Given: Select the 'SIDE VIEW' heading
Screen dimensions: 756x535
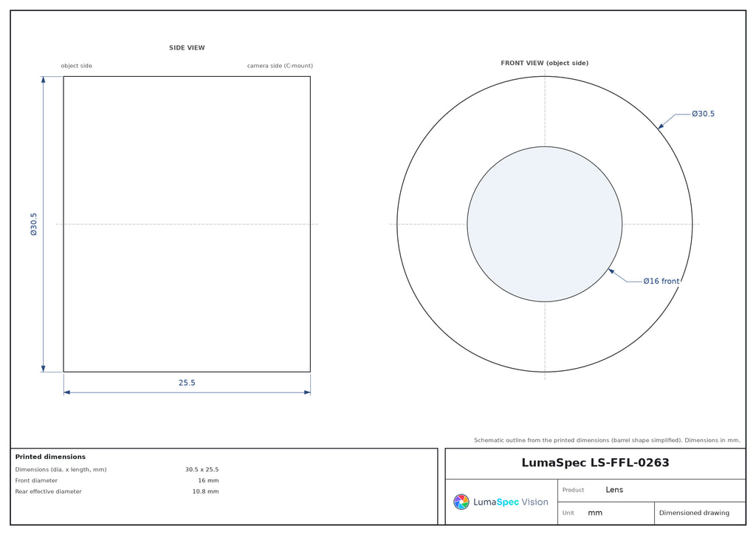Looking at the screenshot, I should coord(187,48).
